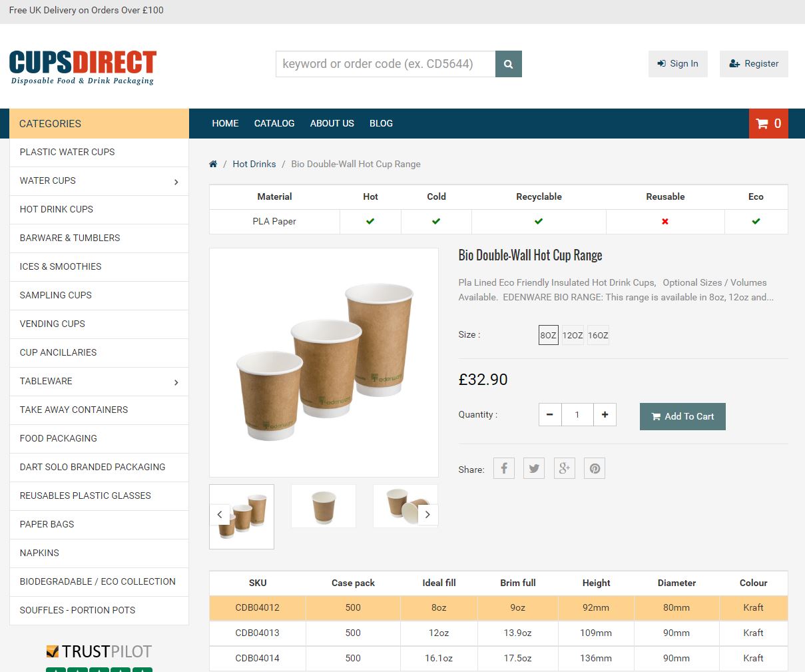The height and width of the screenshot is (672, 805).
Task: Share product on Facebook
Action: pyautogui.click(x=504, y=468)
